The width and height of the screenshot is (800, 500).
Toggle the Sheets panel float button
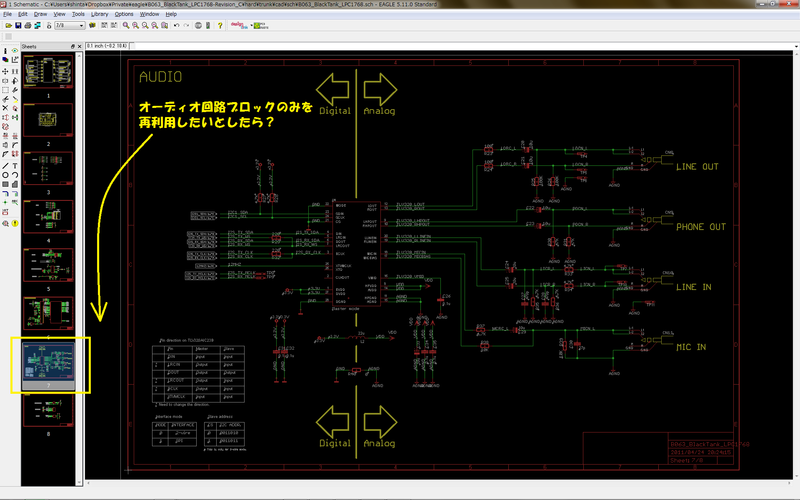(x=72, y=46)
